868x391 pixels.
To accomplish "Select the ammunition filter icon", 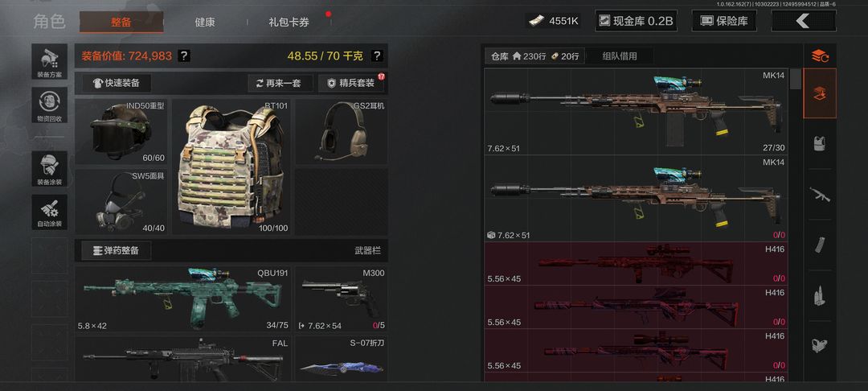I will point(820,296).
